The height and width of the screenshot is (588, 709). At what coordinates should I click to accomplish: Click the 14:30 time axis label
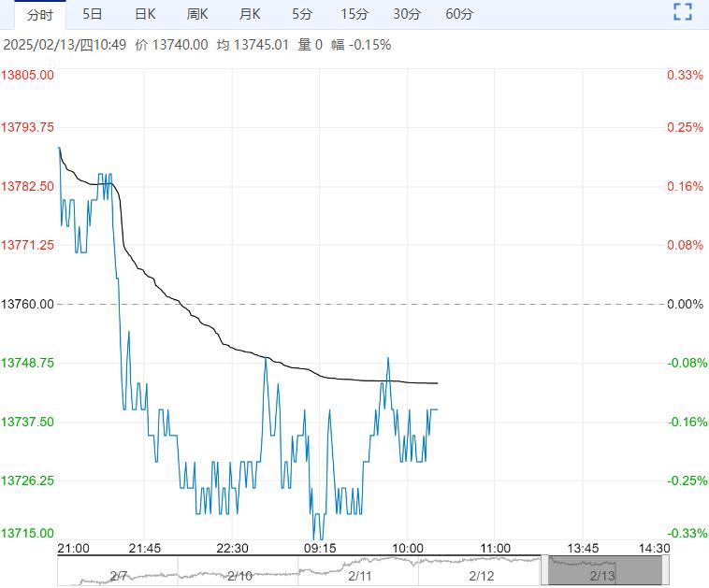(x=654, y=548)
